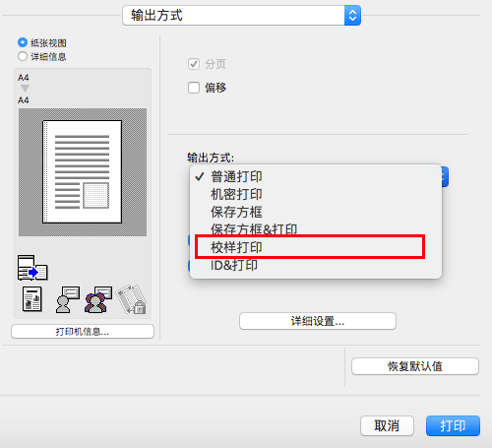Screen dimensions: 492x448
Task: Choose 保存方框&打印 from output method menu
Action: tap(316, 229)
